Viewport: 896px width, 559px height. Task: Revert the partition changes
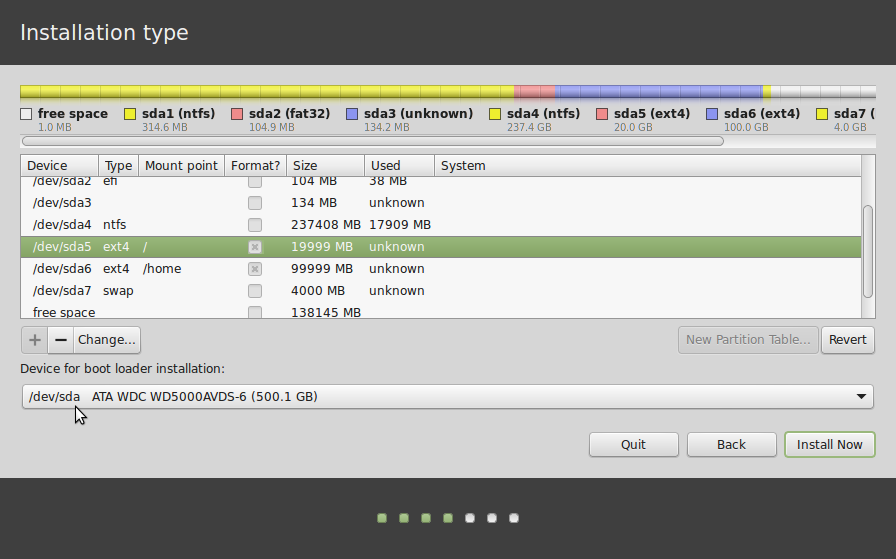point(847,340)
